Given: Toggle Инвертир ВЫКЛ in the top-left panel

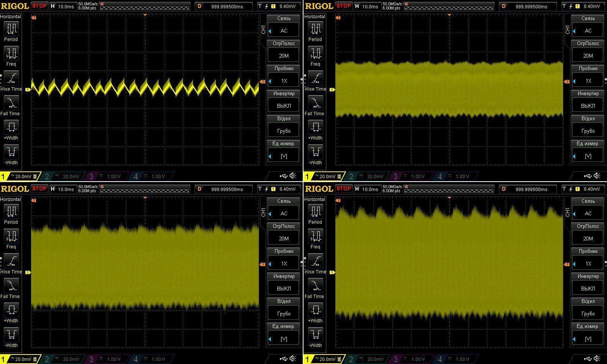Looking at the screenshot, I should pyautogui.click(x=284, y=106).
